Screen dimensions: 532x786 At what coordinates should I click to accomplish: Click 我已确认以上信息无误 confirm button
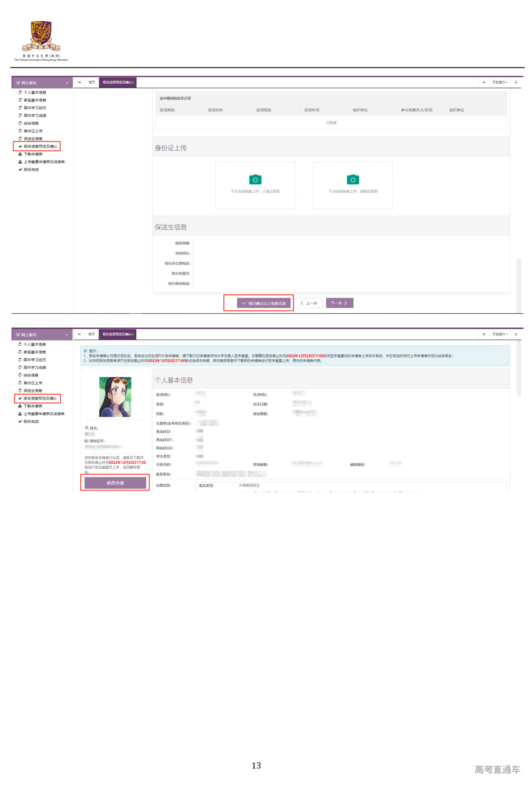(264, 303)
